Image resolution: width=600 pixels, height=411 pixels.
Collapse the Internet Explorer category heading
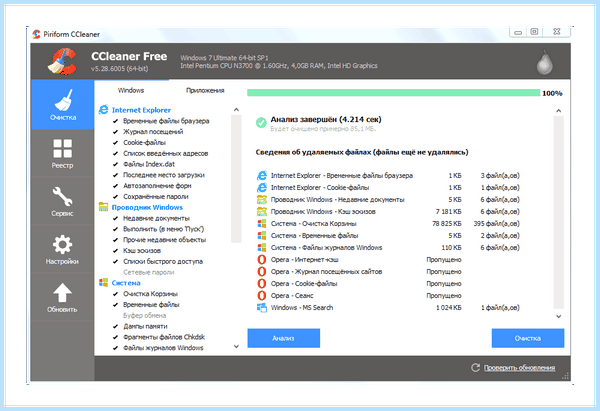pyautogui.click(x=141, y=110)
